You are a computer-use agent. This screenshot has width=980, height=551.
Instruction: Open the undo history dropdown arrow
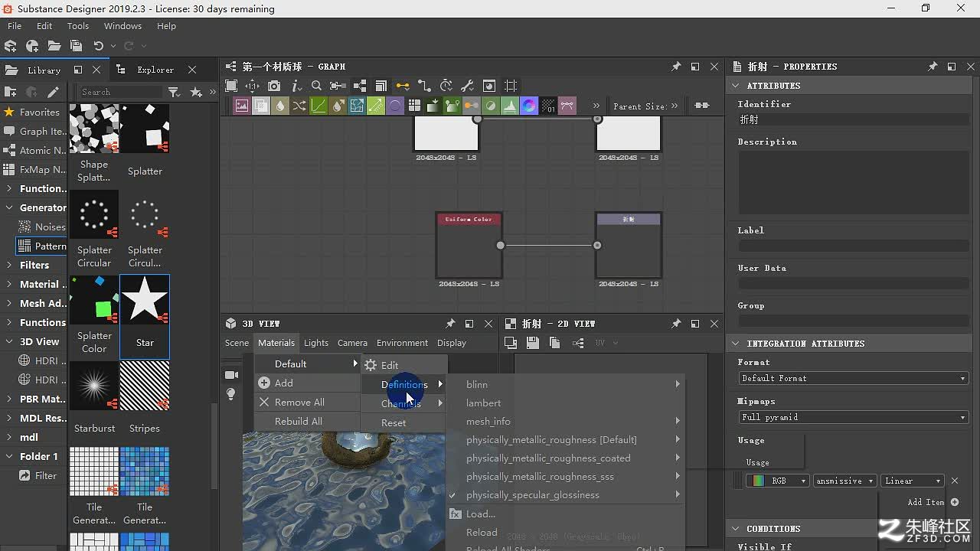click(x=113, y=46)
